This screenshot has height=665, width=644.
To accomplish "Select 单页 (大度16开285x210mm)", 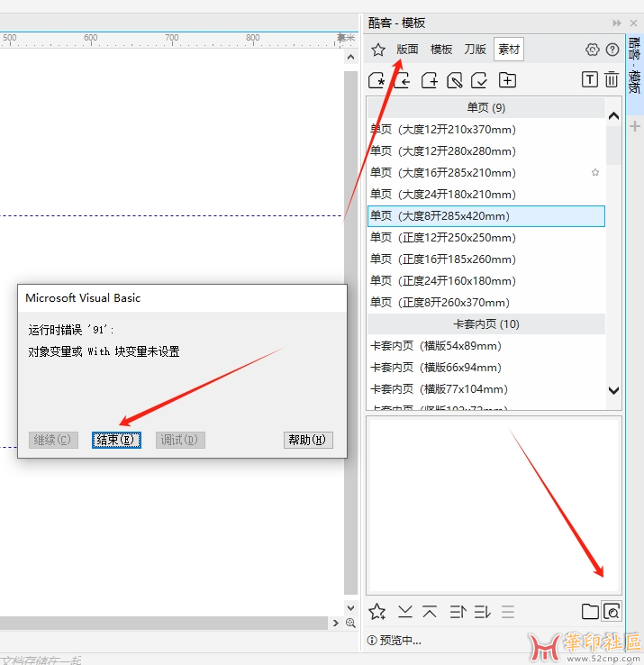I will click(x=485, y=173).
